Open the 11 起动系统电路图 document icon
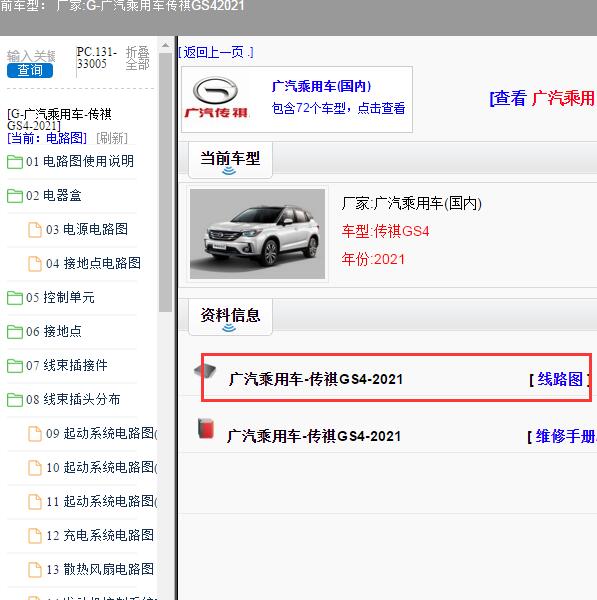 click(35, 502)
